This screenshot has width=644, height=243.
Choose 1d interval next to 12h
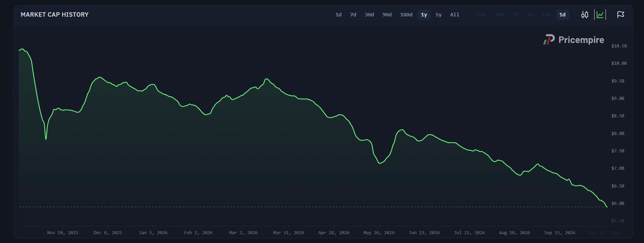click(x=562, y=14)
